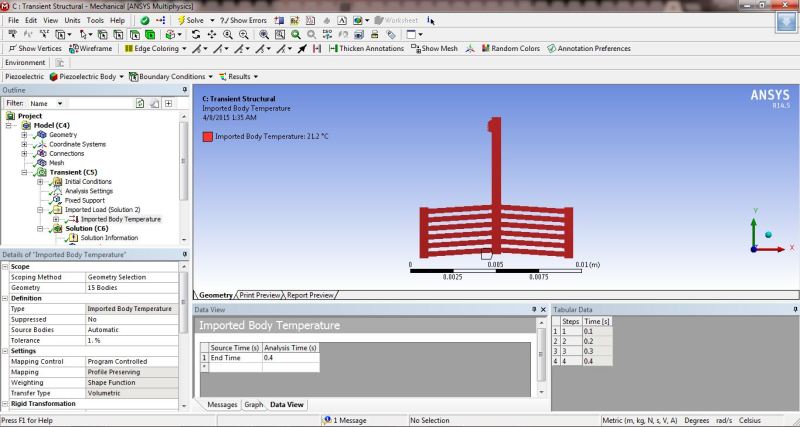Click the Solve lightning button
This screenshot has width=800, height=427.
190,20
